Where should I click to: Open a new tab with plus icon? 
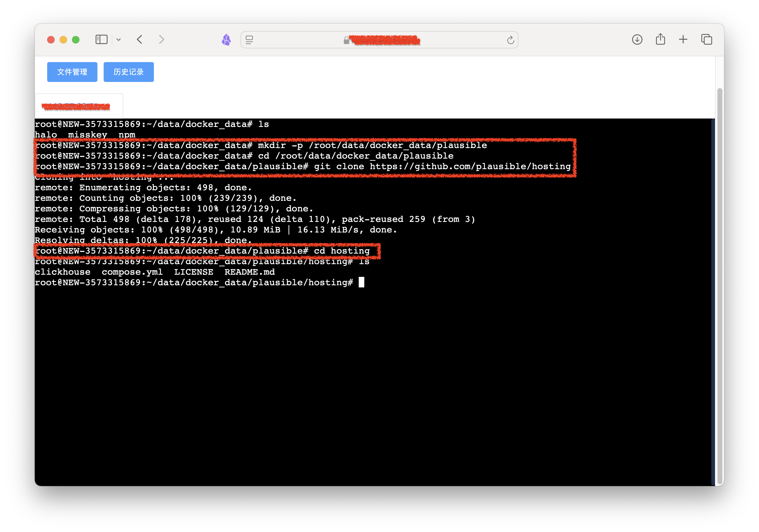tap(683, 40)
